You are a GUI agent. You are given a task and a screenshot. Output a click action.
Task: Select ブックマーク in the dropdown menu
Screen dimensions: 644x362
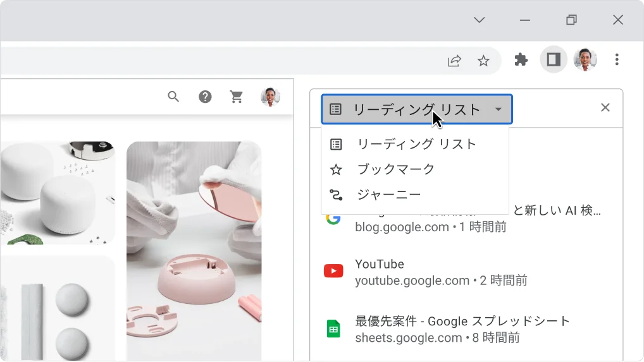415,169
